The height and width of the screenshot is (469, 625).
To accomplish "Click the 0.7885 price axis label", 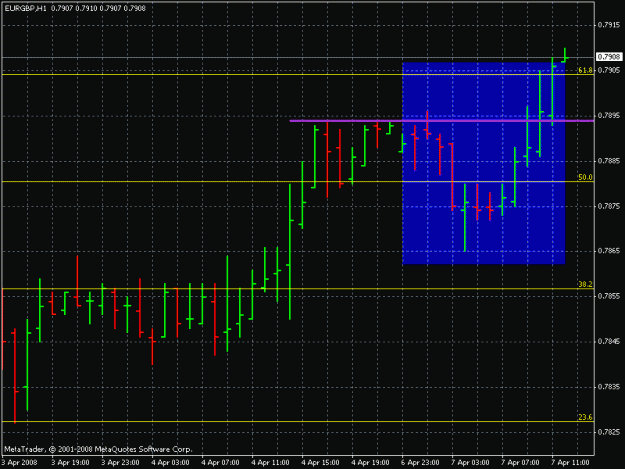I will click(x=609, y=161).
